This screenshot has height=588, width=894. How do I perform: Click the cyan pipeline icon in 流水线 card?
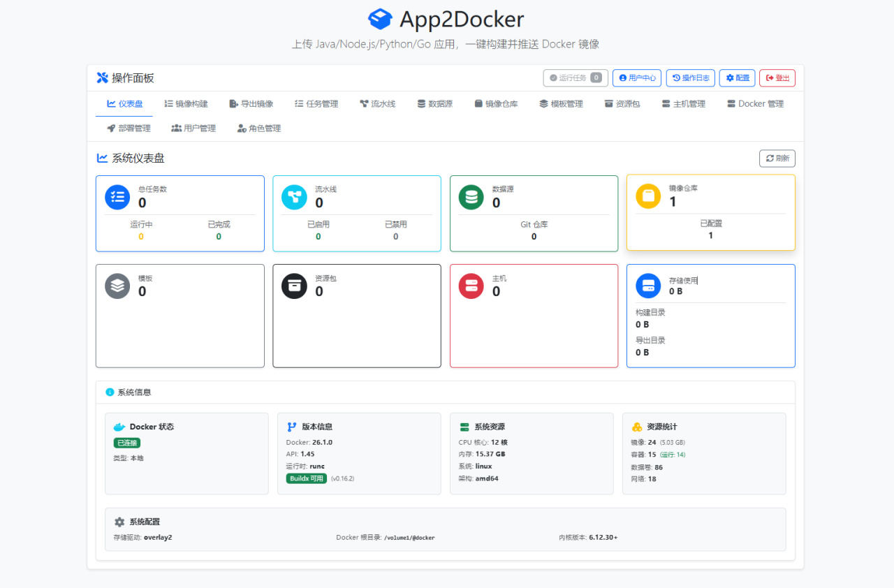(x=294, y=197)
